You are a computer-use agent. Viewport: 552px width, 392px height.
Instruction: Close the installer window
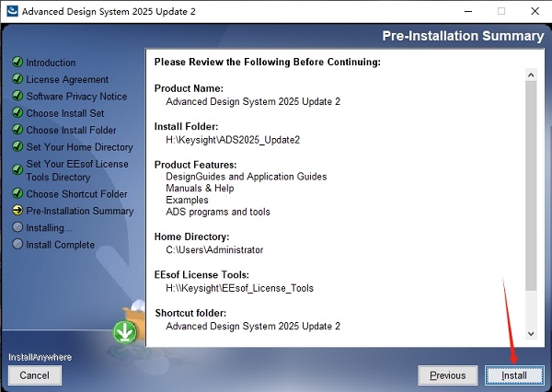coord(535,11)
